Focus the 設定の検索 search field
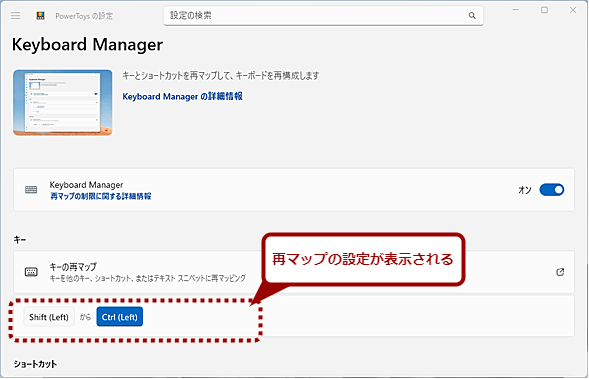 click(x=323, y=15)
